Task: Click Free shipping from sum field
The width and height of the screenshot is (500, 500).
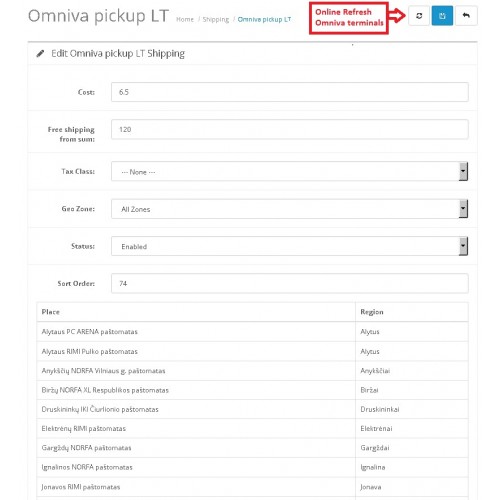Action: (290, 129)
